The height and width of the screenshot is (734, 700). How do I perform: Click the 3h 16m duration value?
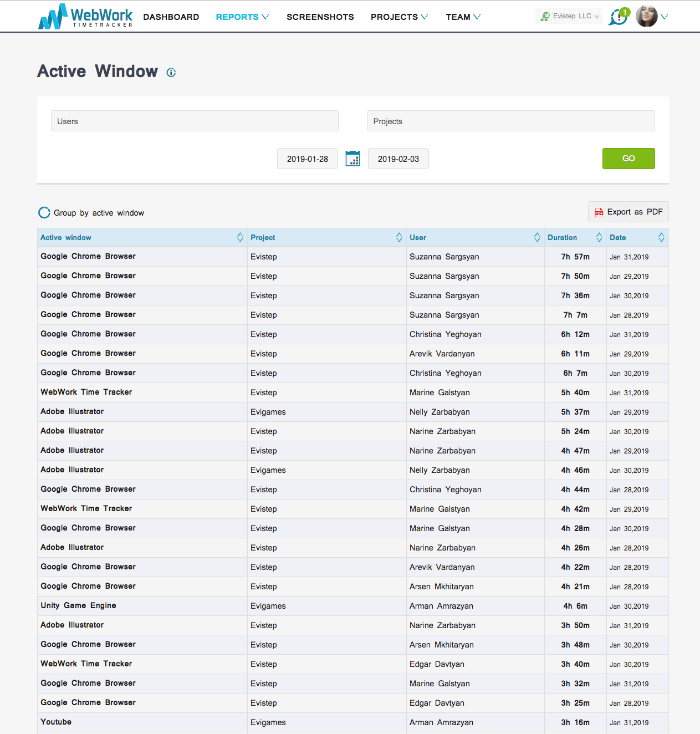point(575,722)
